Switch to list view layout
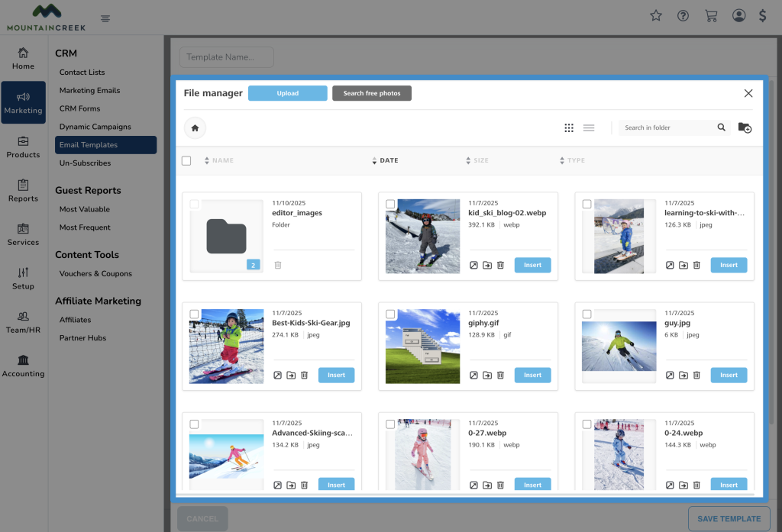The width and height of the screenshot is (782, 532). click(589, 128)
